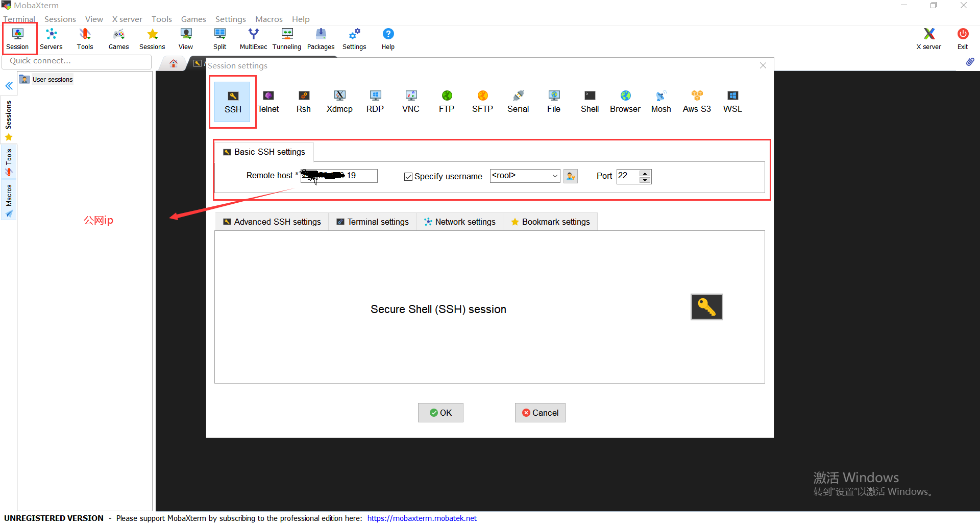Open the Tunneling tool
Screen dimensions: 980x524
point(286,38)
